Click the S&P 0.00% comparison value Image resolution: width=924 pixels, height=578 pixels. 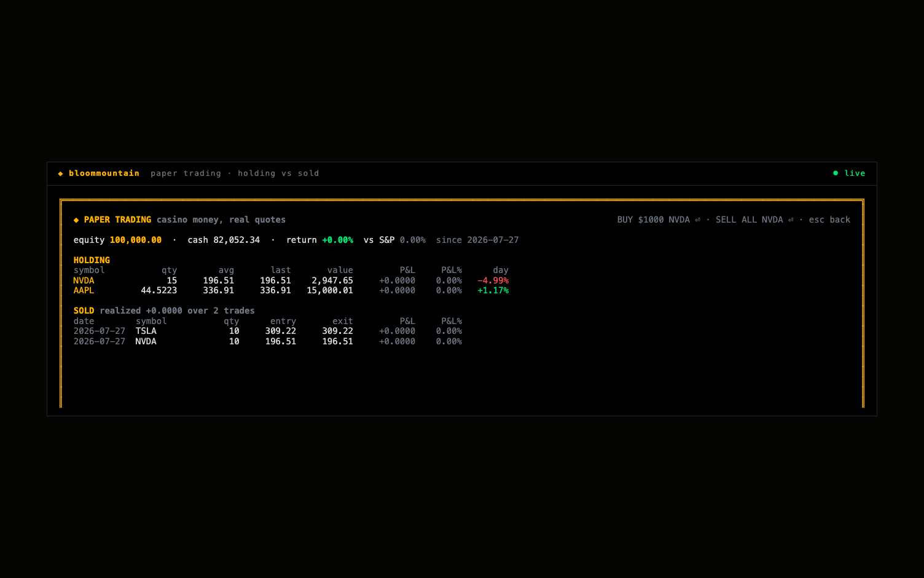[413, 240]
